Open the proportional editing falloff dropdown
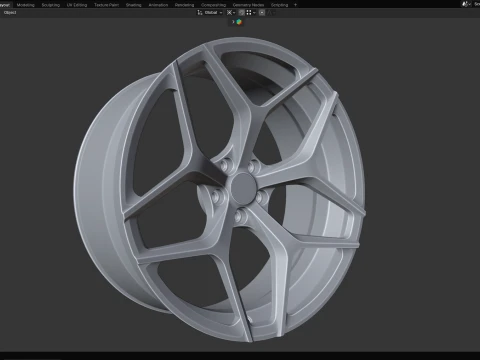Image resolution: width=480 pixels, height=360 pixels. coord(271,12)
